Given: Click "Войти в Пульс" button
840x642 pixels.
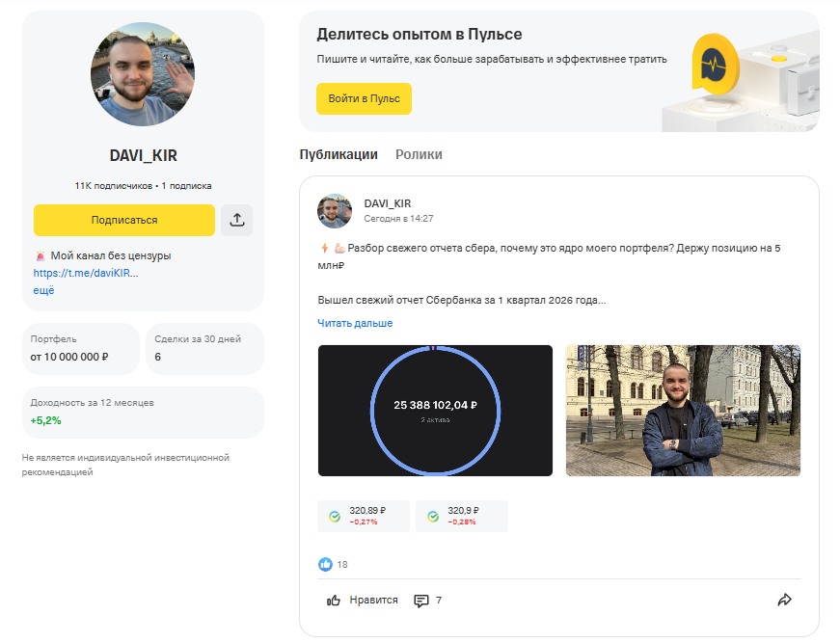Looking at the screenshot, I should click(364, 98).
